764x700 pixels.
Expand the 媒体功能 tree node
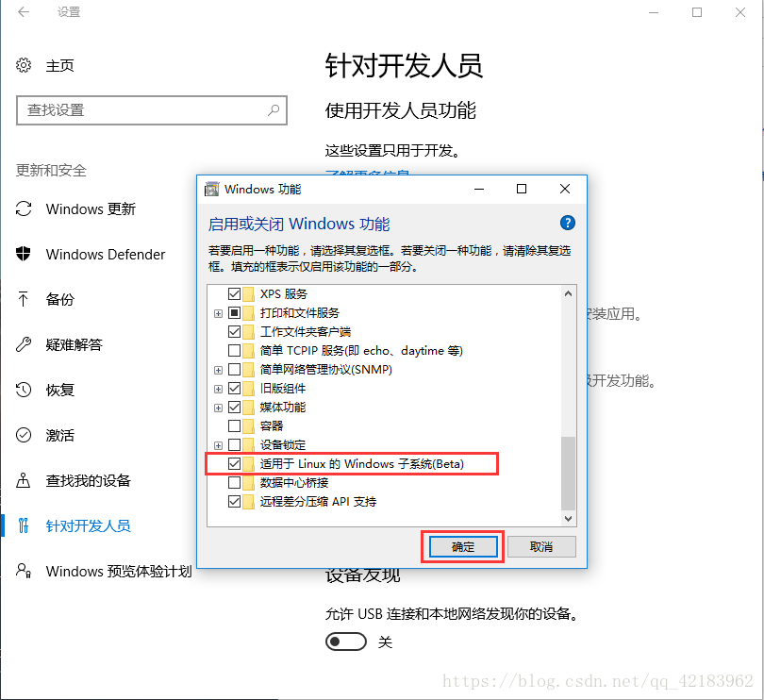coord(218,408)
